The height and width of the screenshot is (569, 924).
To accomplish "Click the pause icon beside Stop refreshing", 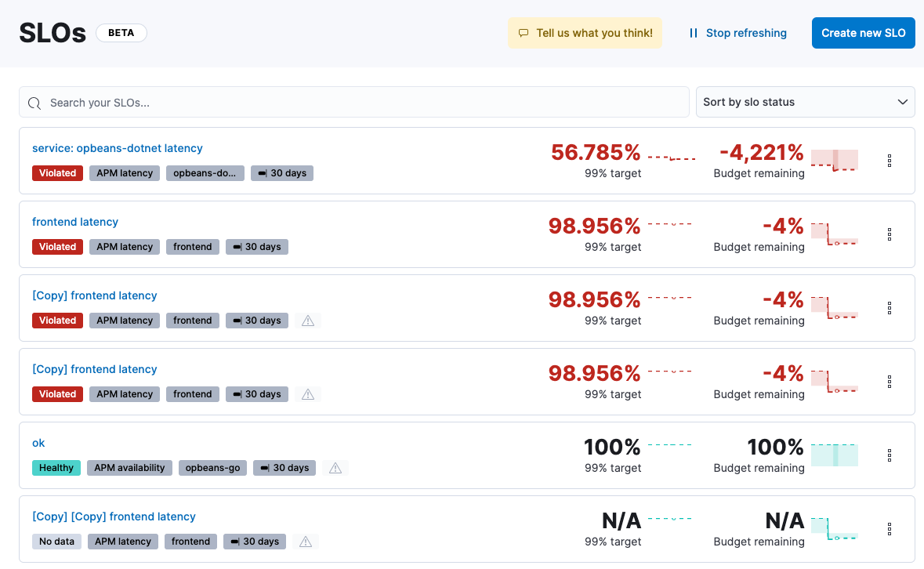I will click(x=693, y=33).
